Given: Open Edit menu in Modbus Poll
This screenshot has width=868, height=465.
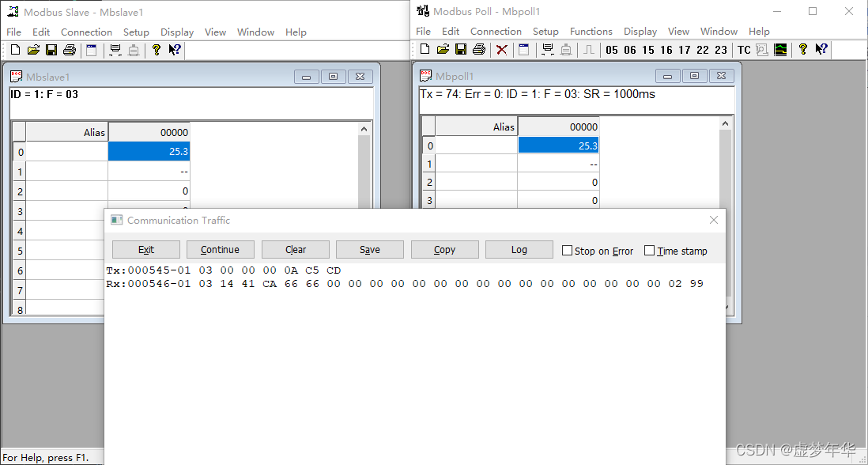Looking at the screenshot, I should (x=451, y=32).
